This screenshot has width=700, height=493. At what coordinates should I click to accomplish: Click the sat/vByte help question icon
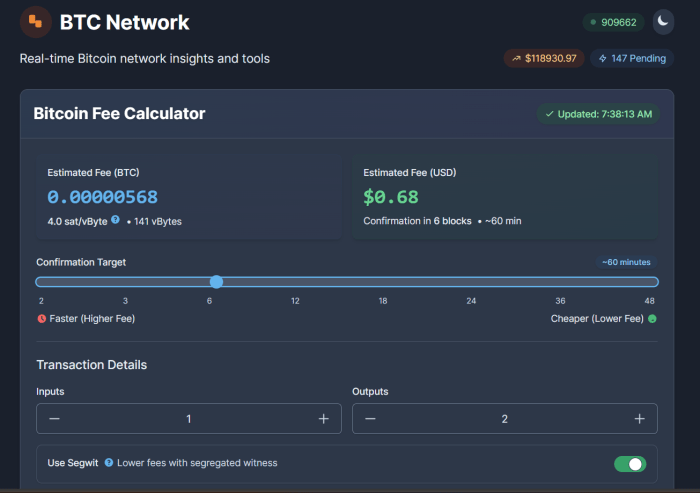[116, 220]
